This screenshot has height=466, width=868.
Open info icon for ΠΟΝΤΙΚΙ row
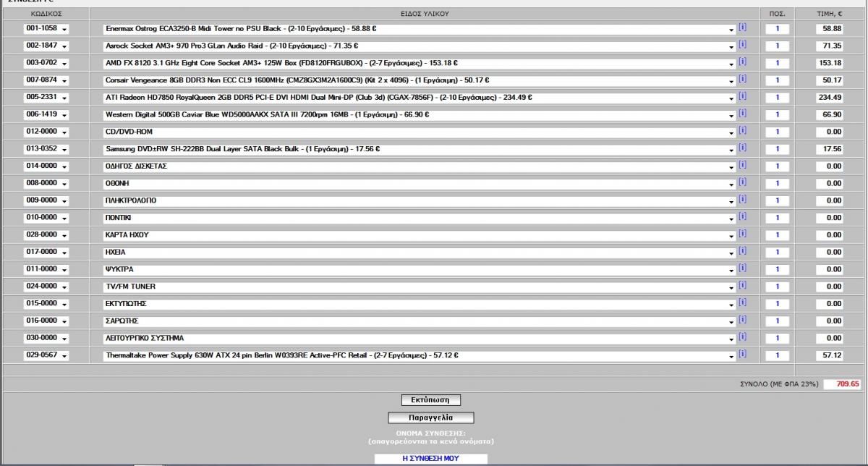pos(742,217)
